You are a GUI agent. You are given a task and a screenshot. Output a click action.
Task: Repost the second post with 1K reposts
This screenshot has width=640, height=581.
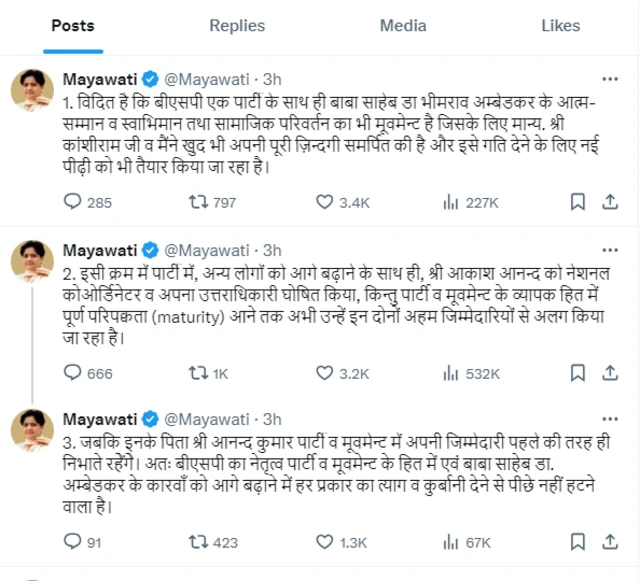coord(198,372)
